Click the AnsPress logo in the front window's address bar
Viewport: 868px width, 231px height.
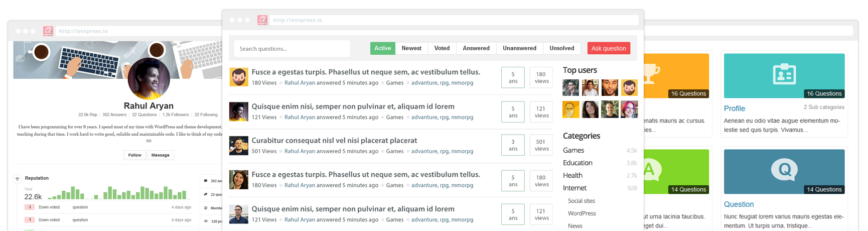[262, 20]
